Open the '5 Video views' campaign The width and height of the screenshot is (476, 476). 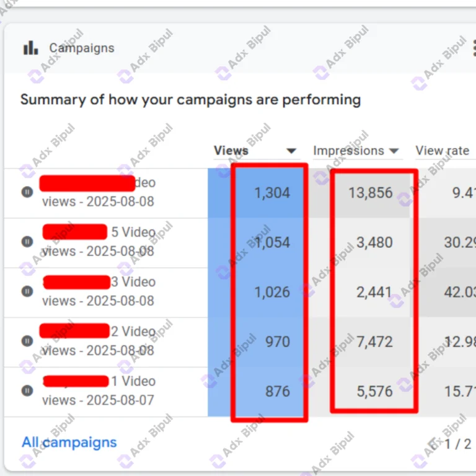(x=98, y=242)
